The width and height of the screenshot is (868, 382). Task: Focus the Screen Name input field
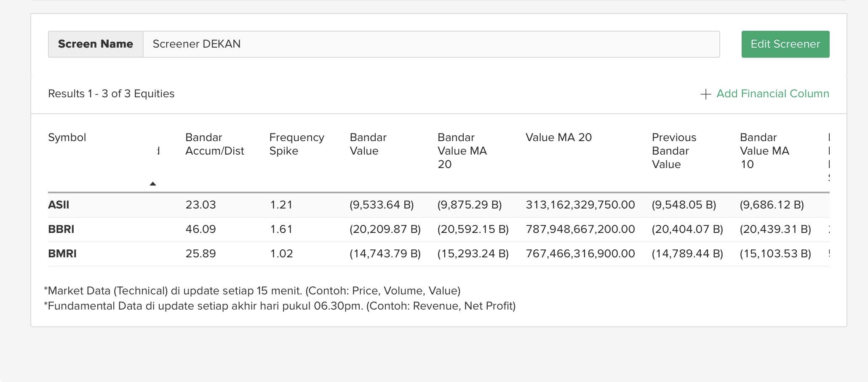point(431,44)
